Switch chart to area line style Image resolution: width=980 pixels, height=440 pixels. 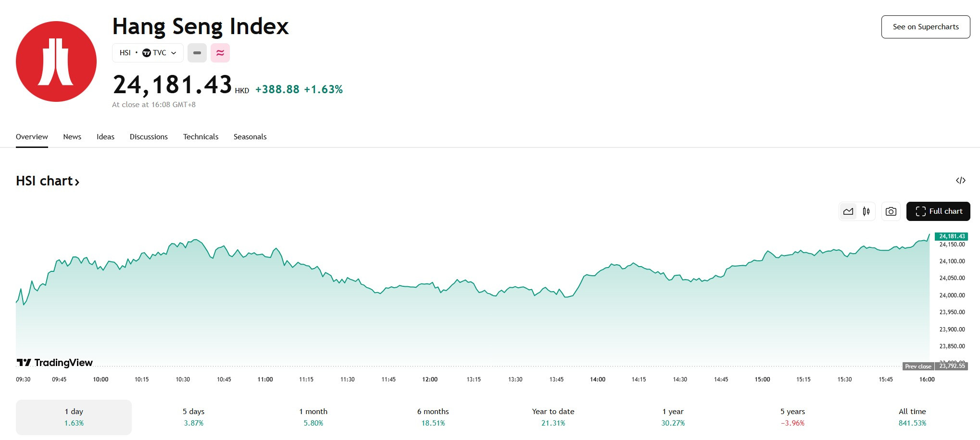(848, 211)
